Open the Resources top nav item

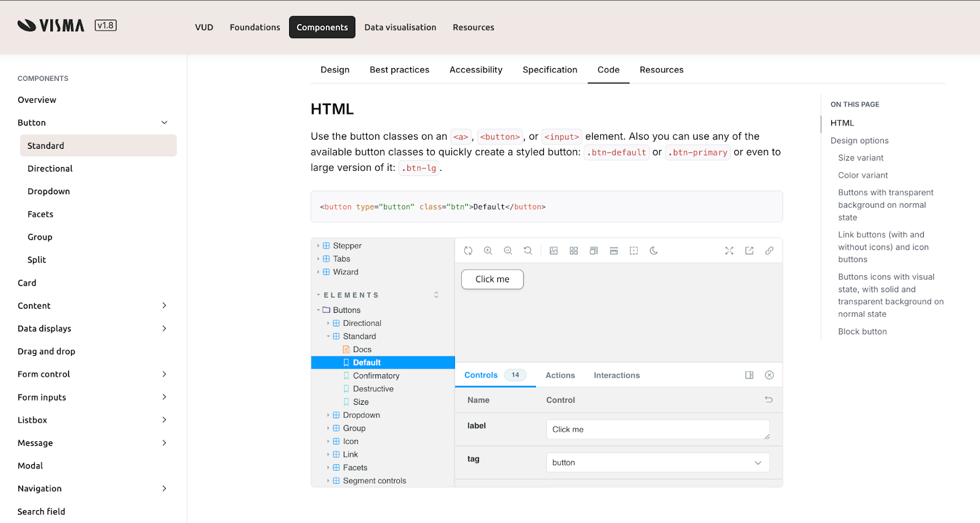473,27
